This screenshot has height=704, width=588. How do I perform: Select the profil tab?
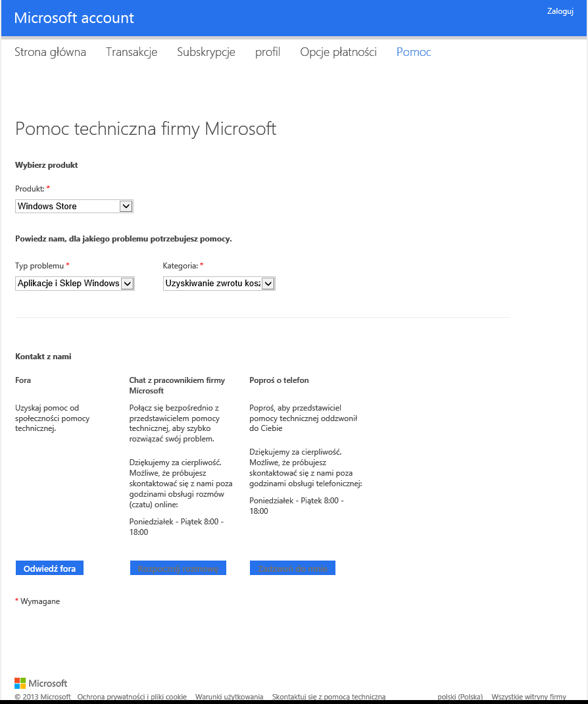[x=268, y=52]
